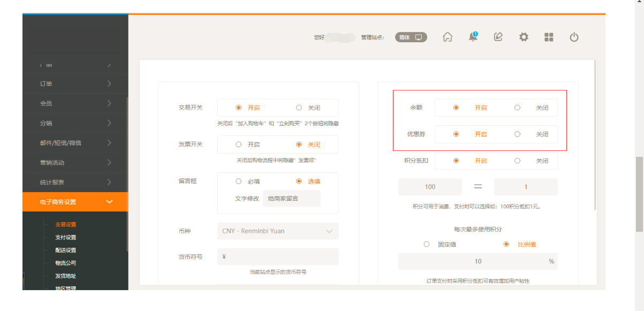Click the home icon in top toolbar
Viewport: 644px width, 311px height.
[448, 37]
